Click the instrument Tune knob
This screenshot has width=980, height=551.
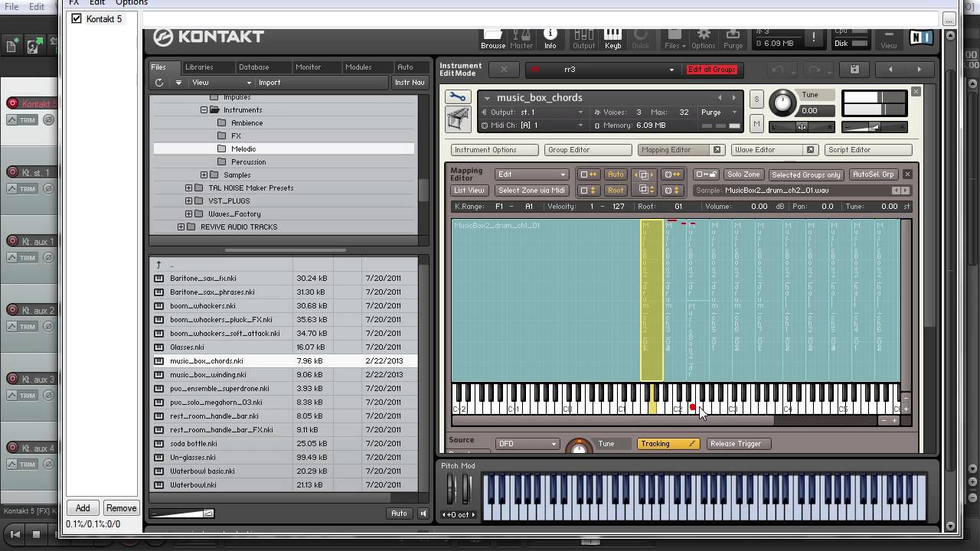[782, 103]
